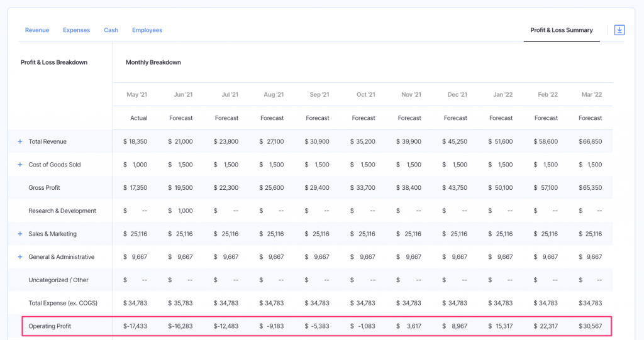This screenshot has height=340, width=644.
Task: Expand the Cost of Goods Sold row
Action: click(x=19, y=164)
